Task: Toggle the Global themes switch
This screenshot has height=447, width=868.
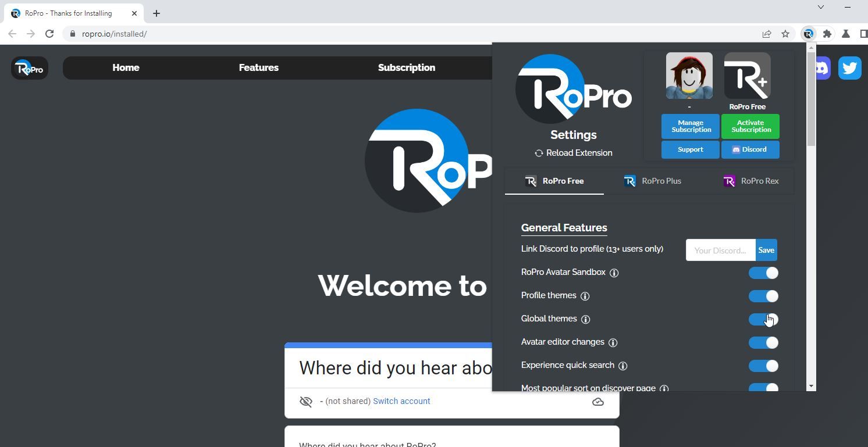Action: [x=763, y=319]
